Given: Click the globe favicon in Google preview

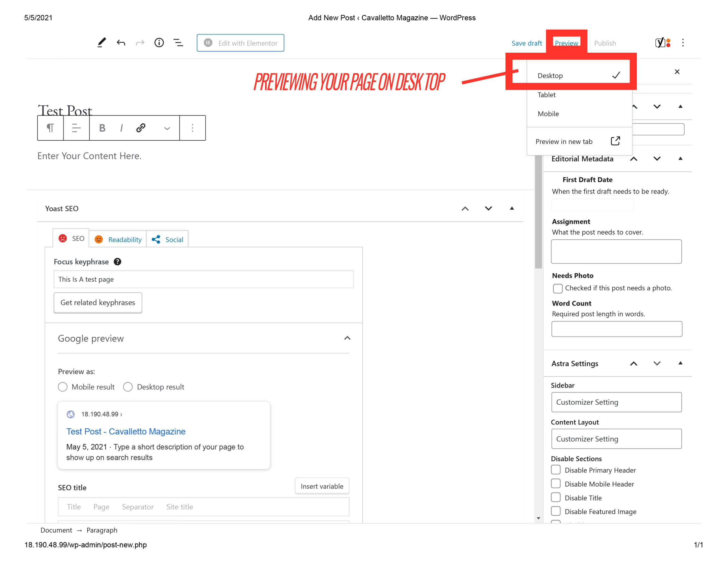Looking at the screenshot, I should pos(71,414).
